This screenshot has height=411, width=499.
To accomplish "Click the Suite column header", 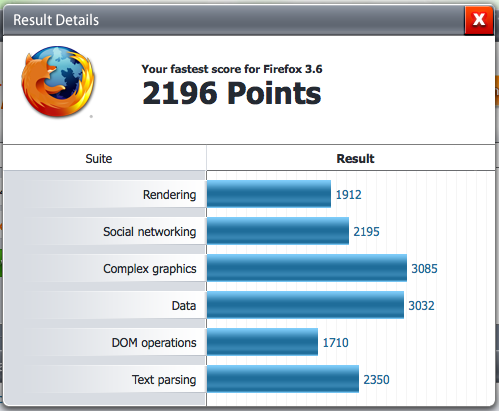I will pyautogui.click(x=99, y=159).
